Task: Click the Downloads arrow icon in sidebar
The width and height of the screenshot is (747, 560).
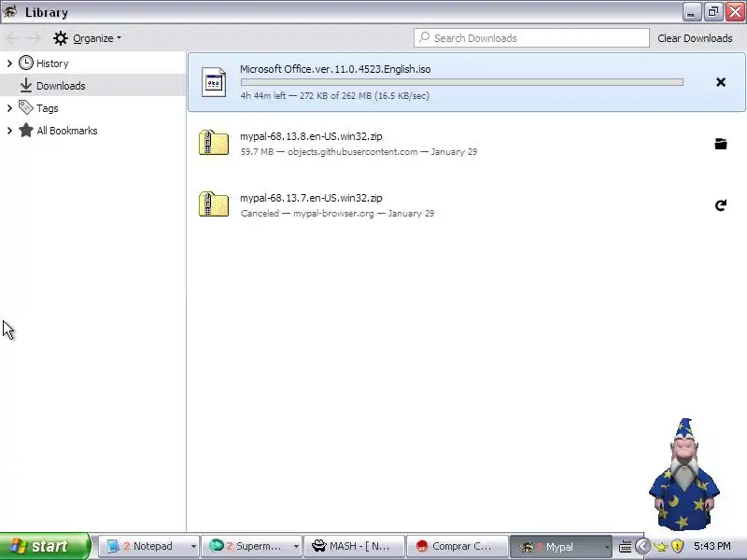Action: pyautogui.click(x=26, y=85)
